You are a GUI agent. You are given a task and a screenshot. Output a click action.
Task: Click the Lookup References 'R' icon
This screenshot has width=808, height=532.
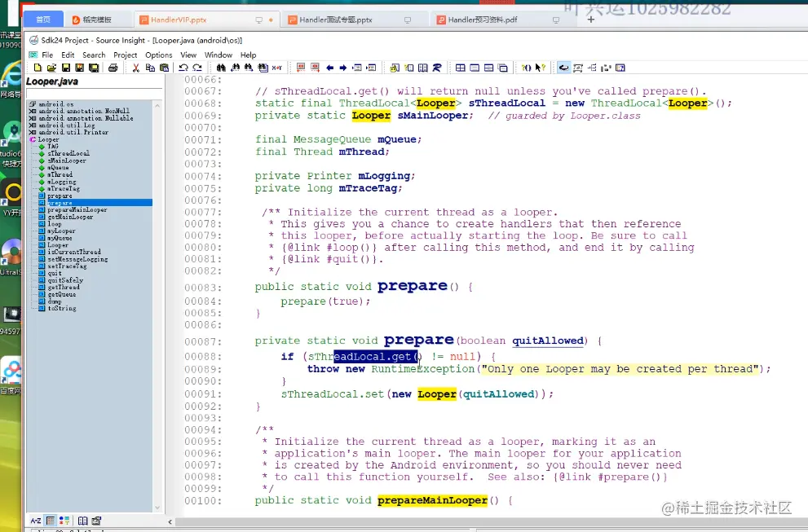436,68
